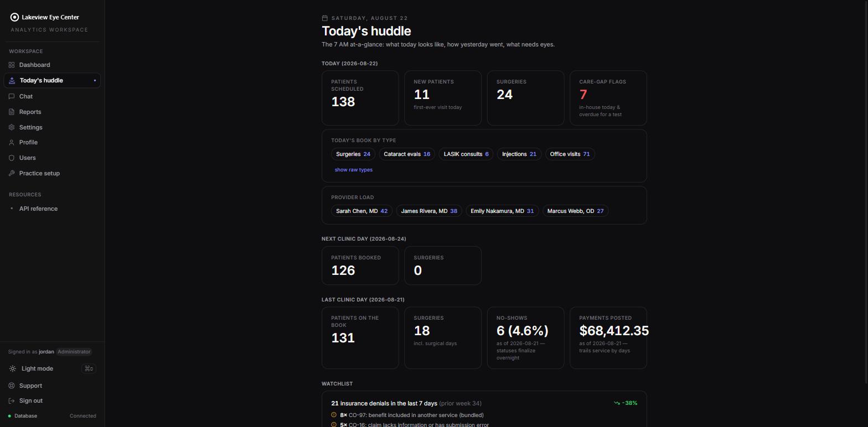
Task: Click the Surgeries 24 type chip
Action: pos(353,154)
